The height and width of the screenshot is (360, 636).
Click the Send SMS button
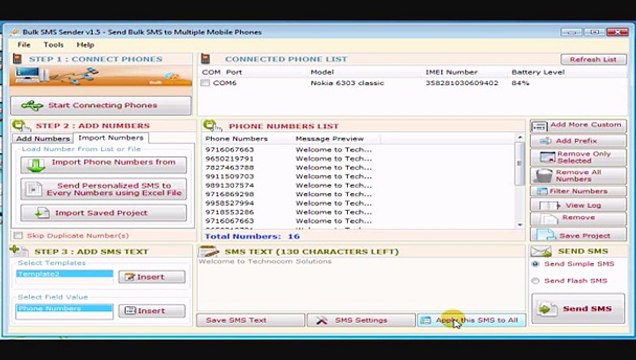[578, 309]
